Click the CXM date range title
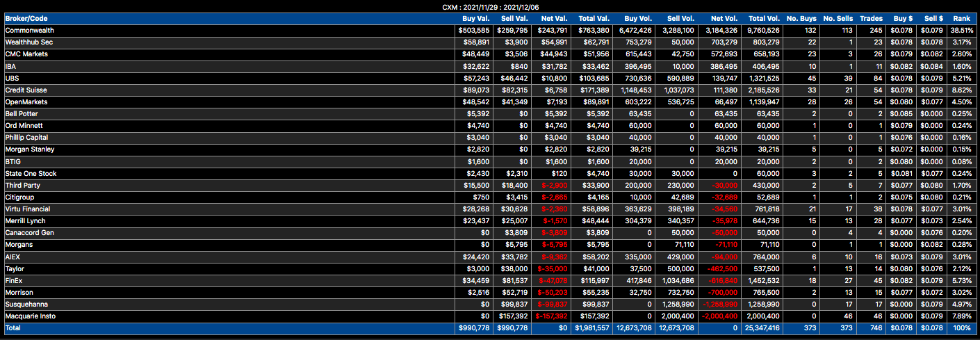The image size is (980, 340). (489, 6)
